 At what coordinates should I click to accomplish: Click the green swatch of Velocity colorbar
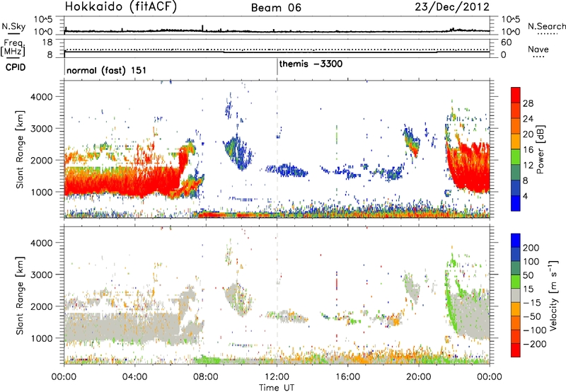516,282
